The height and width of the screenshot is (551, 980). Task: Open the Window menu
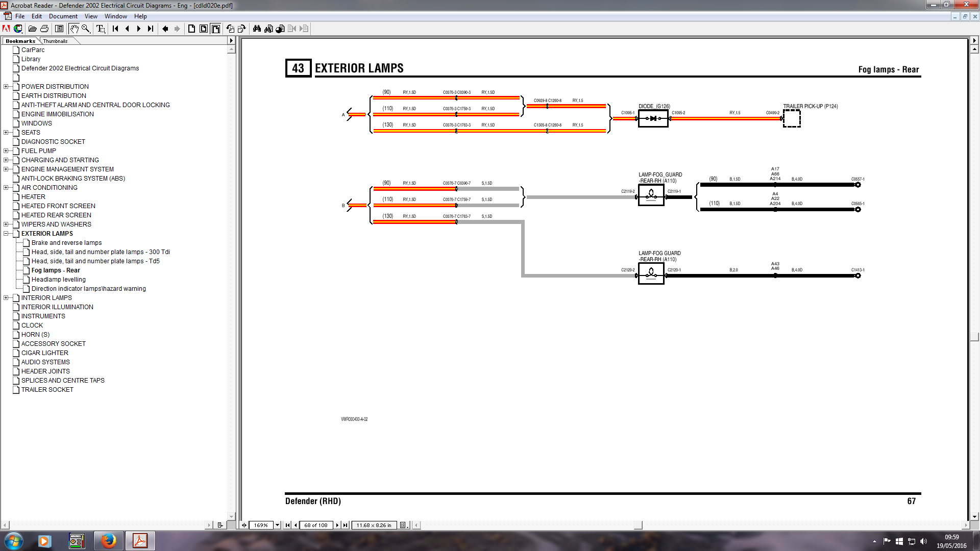[x=116, y=16]
